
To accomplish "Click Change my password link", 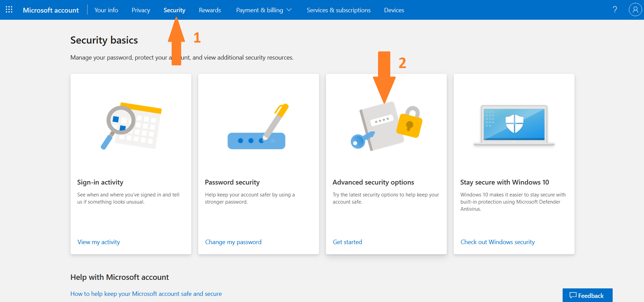I will click(x=233, y=242).
